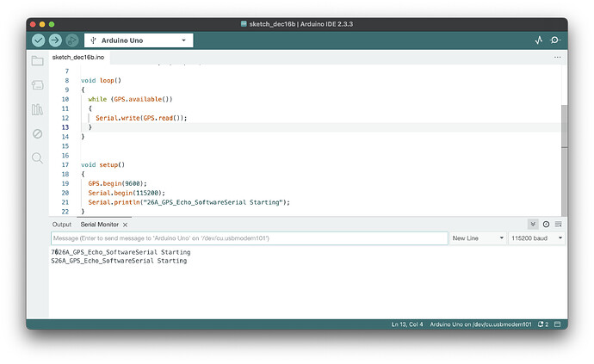Open the 115200 baud rate dropdown
This screenshot has width=594, height=364.
pos(536,238)
